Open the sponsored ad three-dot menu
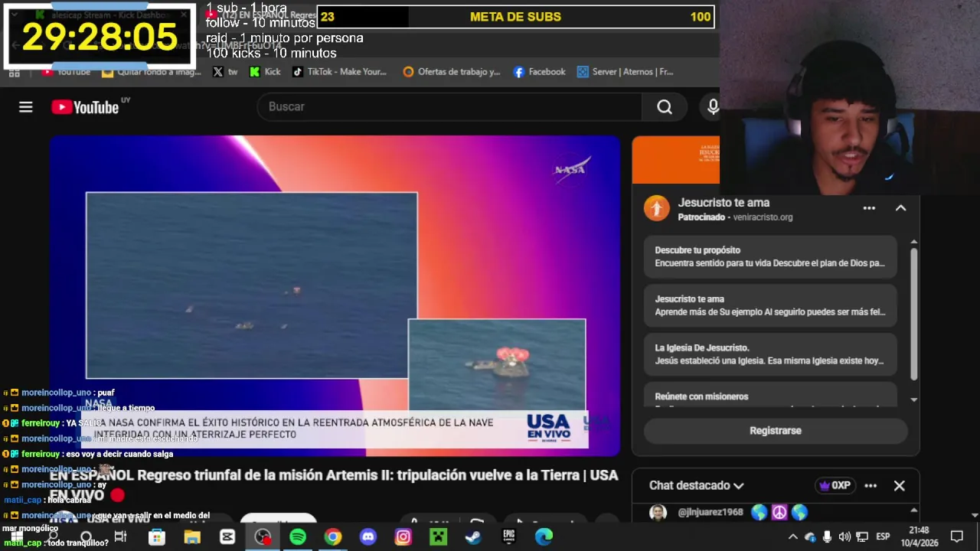The width and height of the screenshot is (980, 551). coord(869,208)
